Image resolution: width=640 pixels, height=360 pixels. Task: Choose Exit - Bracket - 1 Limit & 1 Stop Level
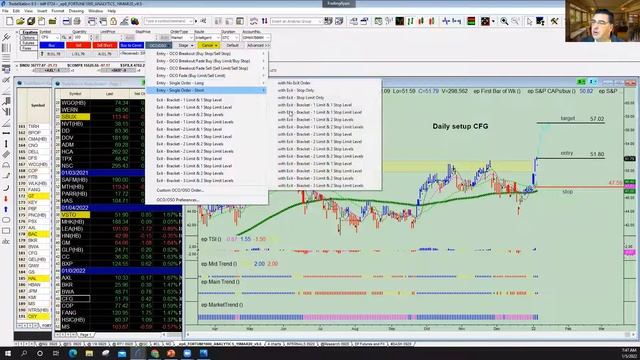206,100
